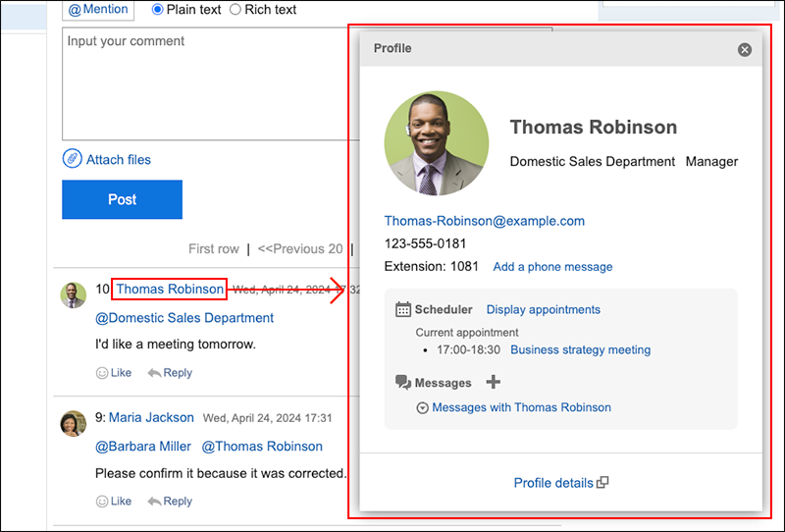Click <<Previous 20 pagination link
The width and height of the screenshot is (785, 532).
tap(300, 249)
